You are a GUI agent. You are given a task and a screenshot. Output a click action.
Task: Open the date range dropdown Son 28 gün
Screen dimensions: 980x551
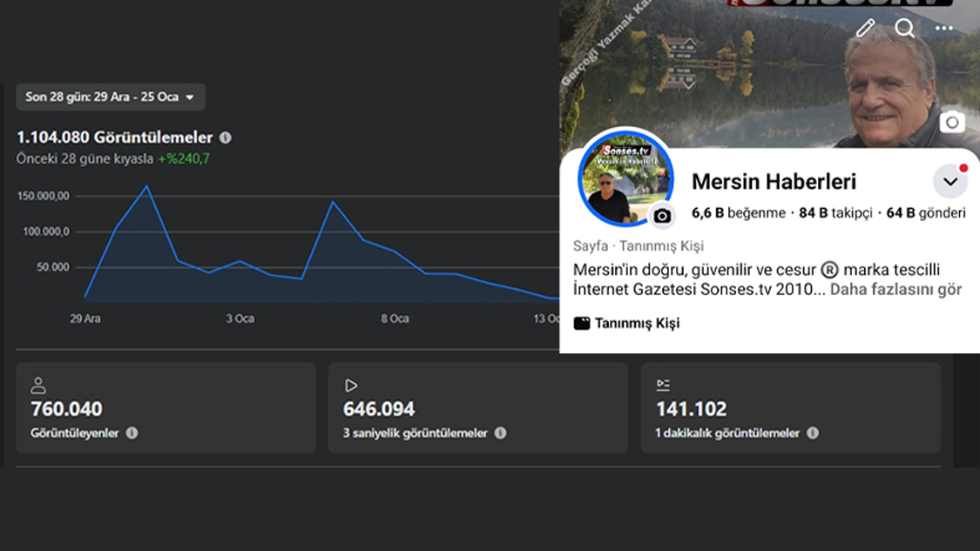111,97
